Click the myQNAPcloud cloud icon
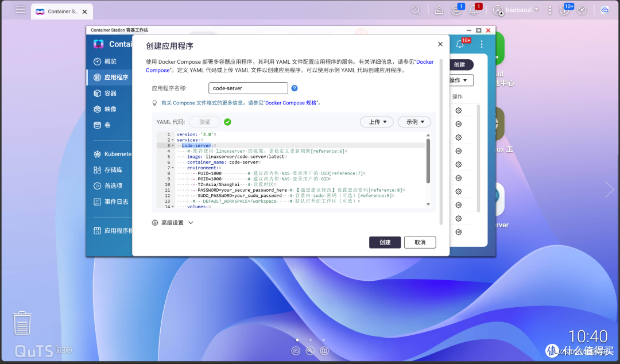Viewport: 620px width, 364px height. pyautogui.click(x=605, y=10)
